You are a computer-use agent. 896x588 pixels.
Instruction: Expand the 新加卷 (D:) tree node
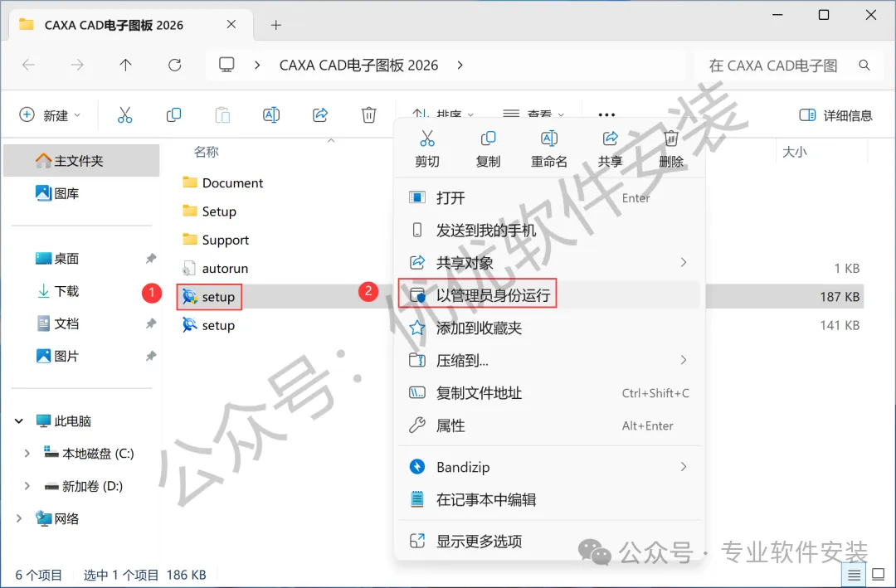click(27, 486)
